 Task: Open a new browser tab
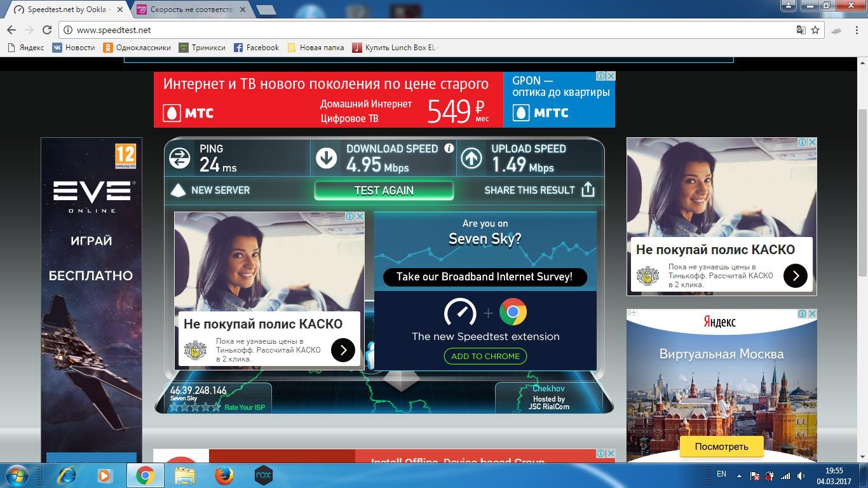[266, 10]
